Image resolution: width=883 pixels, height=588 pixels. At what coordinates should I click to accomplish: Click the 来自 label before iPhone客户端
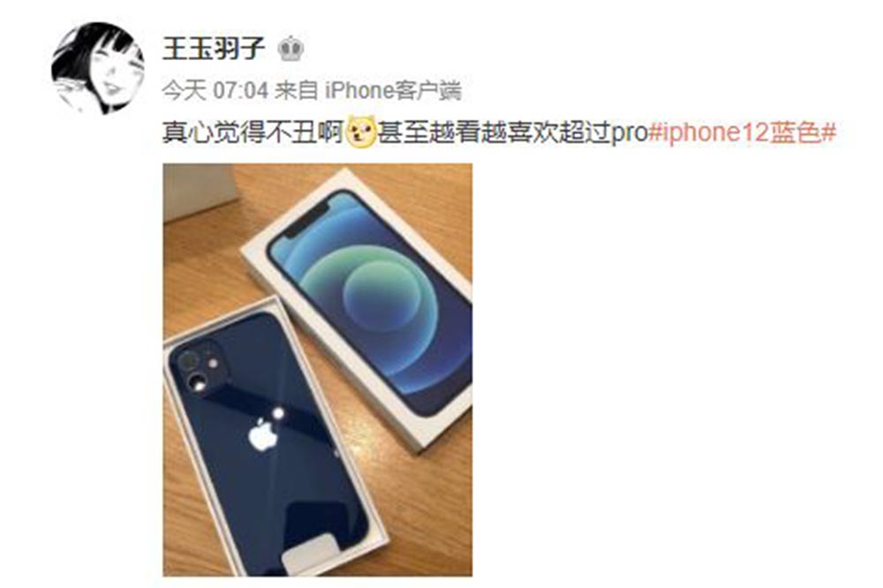pos(296,90)
